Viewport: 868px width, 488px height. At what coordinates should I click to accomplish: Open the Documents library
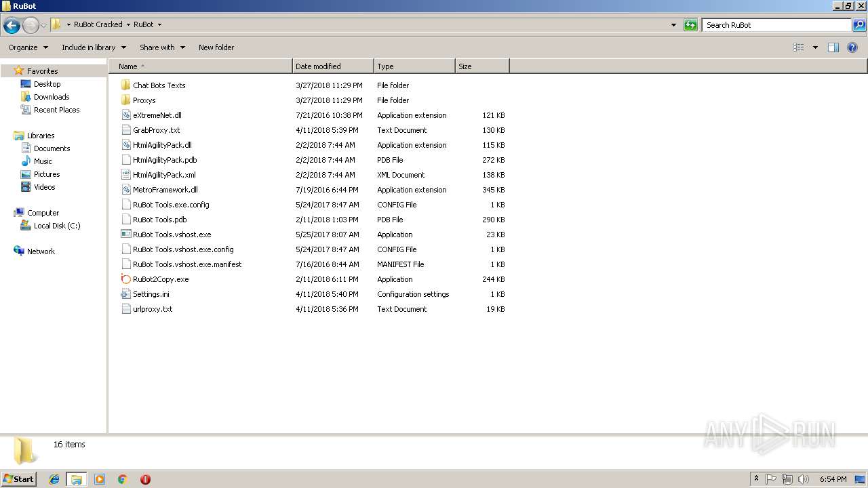coord(52,148)
